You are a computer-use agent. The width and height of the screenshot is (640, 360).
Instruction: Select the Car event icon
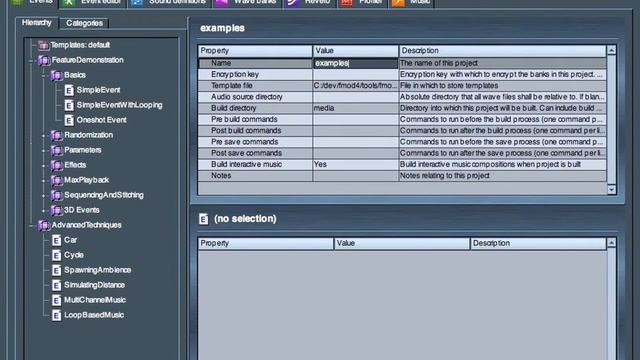[x=56, y=240]
